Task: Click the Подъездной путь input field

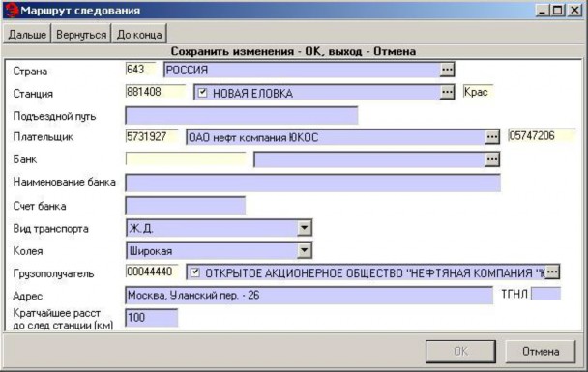Action: [242, 115]
